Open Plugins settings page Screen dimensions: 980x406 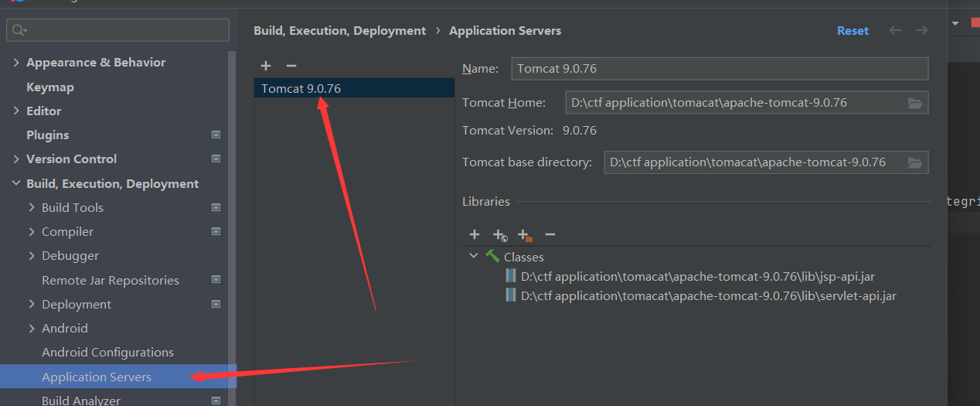coord(47,135)
